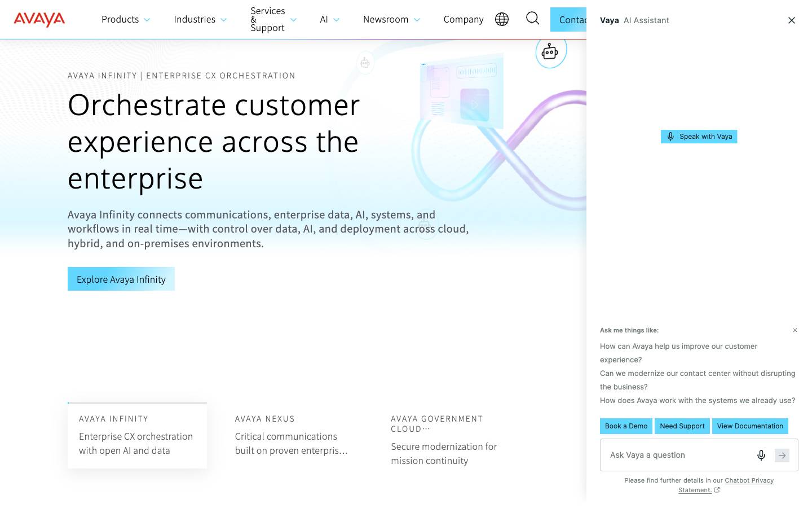This screenshot has height=508, width=812.
Task: Click Speak with Vaya button
Action: (699, 137)
